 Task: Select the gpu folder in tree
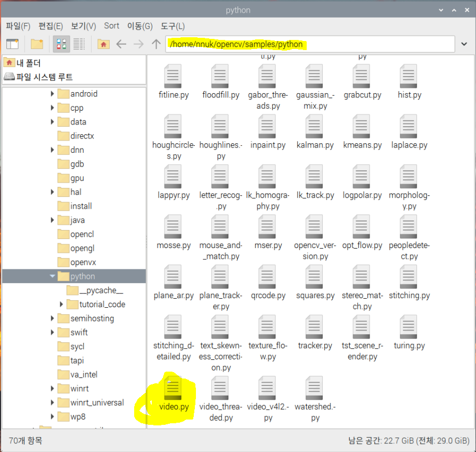(71, 178)
